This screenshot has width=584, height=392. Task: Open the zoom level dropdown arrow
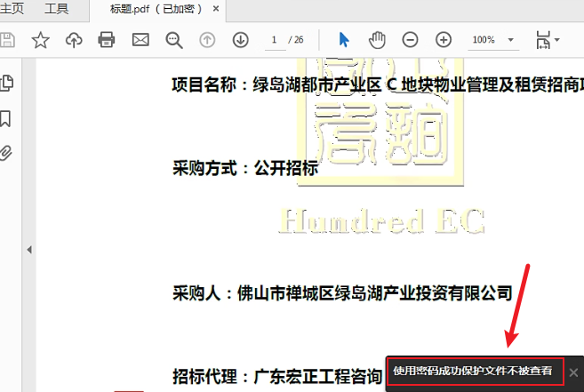pos(510,40)
